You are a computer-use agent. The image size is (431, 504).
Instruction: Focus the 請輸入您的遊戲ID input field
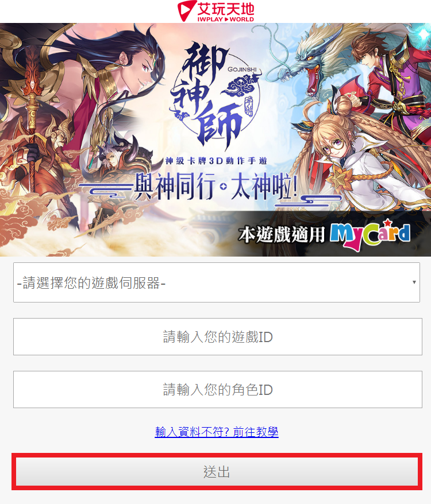click(218, 337)
